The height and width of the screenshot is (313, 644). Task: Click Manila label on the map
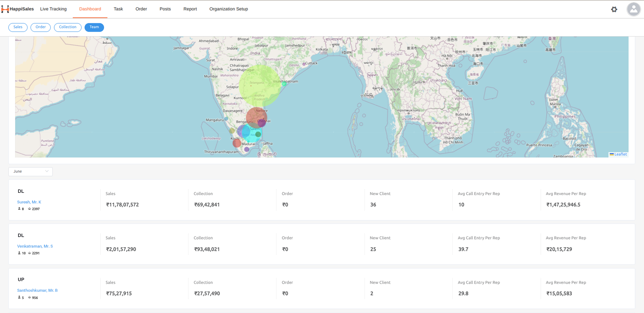click(x=555, y=104)
